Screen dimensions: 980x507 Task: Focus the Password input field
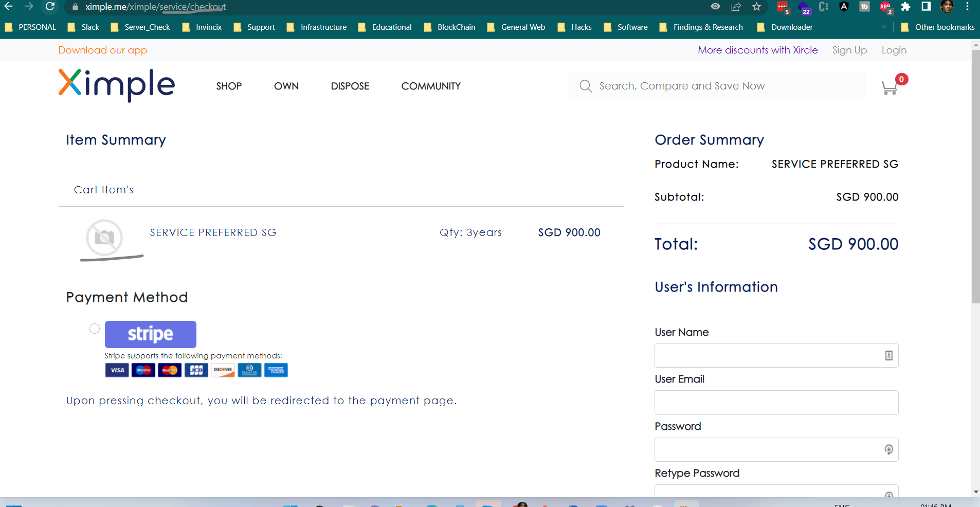[776, 449]
